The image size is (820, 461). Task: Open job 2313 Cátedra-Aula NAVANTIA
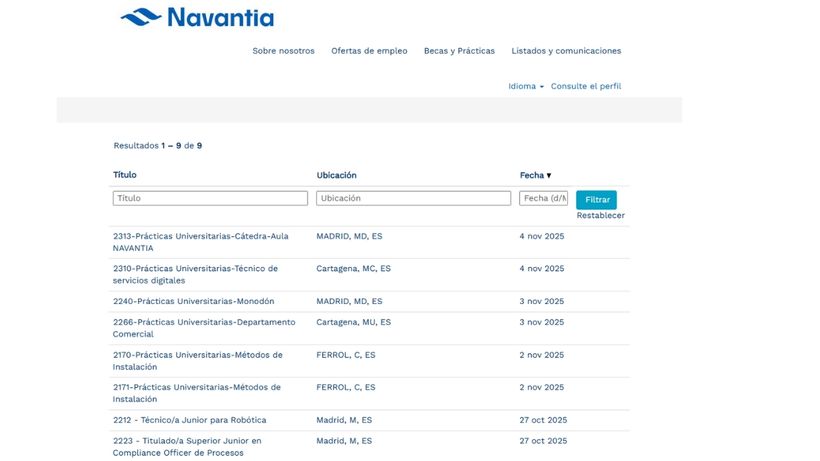(x=200, y=236)
